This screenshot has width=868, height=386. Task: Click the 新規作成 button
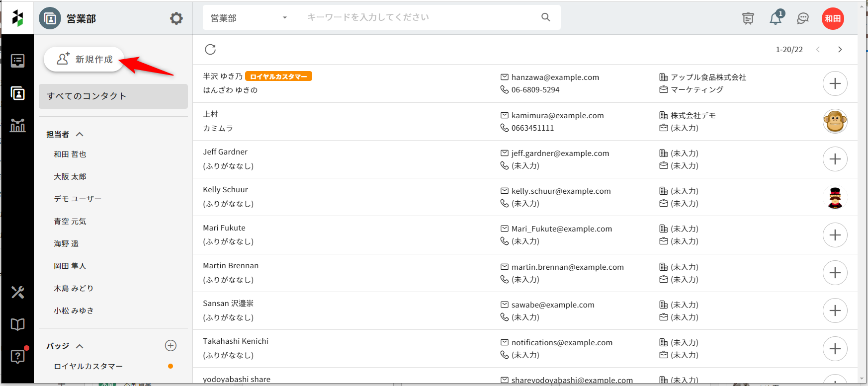tap(84, 60)
